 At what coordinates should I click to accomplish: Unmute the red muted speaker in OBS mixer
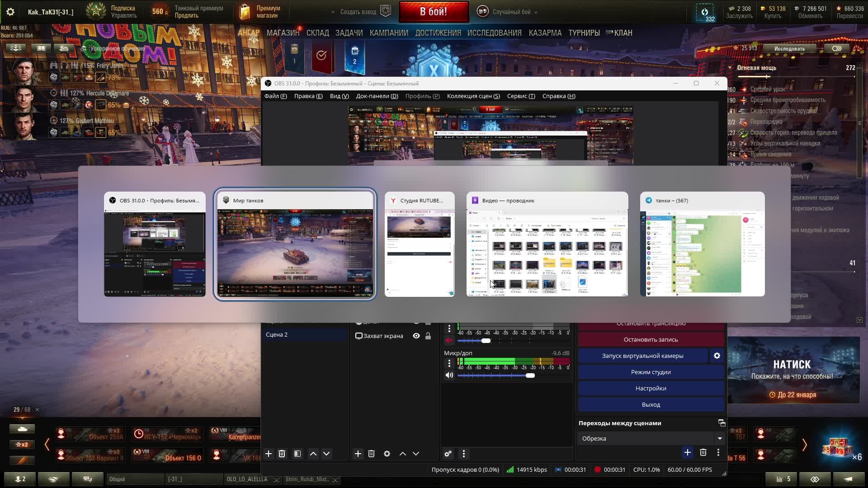[449, 341]
